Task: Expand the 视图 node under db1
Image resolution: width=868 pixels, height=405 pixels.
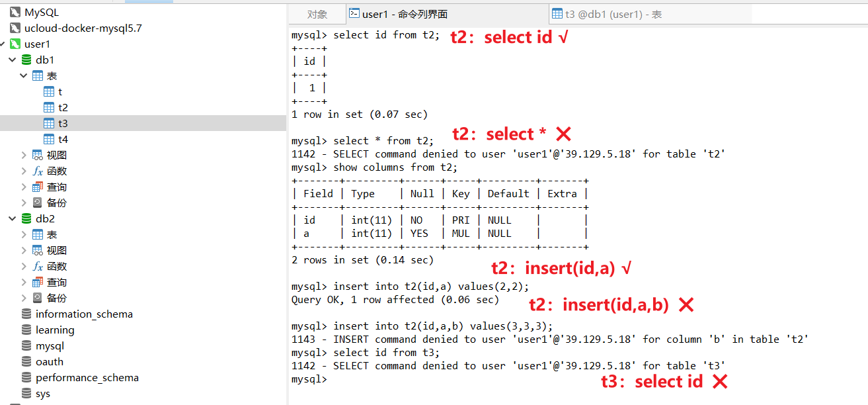Action: (x=24, y=155)
